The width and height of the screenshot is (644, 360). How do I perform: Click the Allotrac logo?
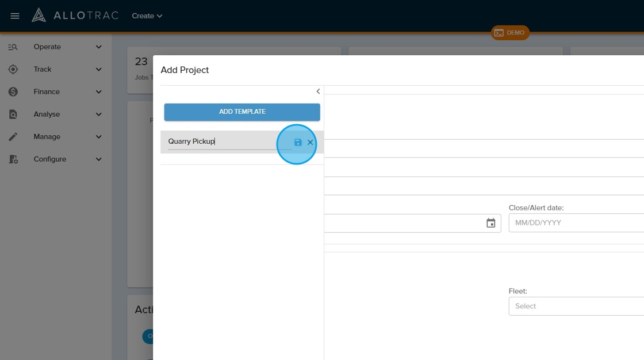pos(75,16)
